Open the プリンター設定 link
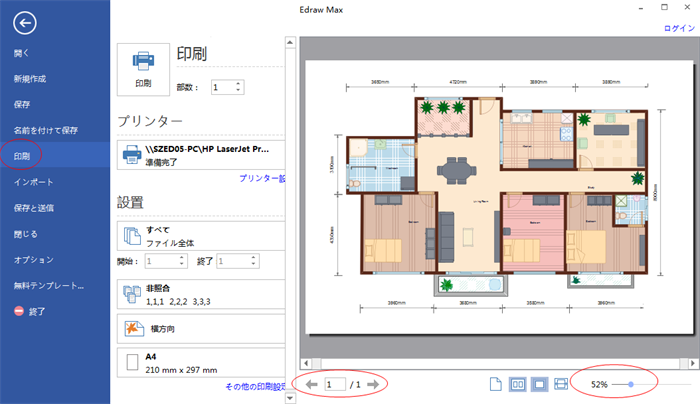Screen dimensions: 700x404 (x=262, y=178)
